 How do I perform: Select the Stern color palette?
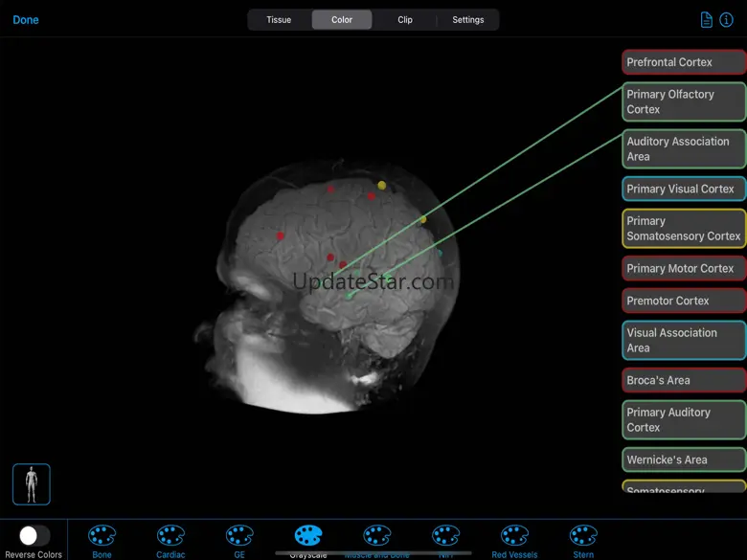[x=583, y=536]
